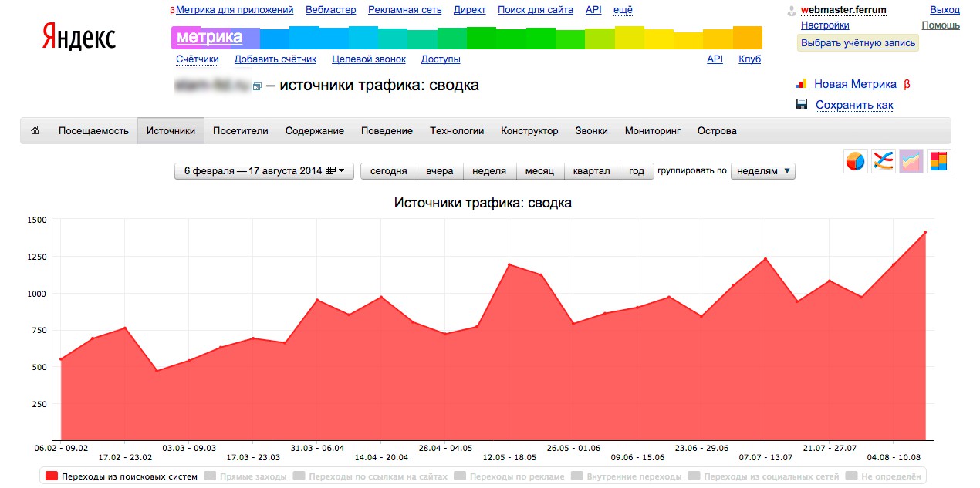The image size is (980, 488).
Task: Open the Источники tab
Action: click(171, 131)
